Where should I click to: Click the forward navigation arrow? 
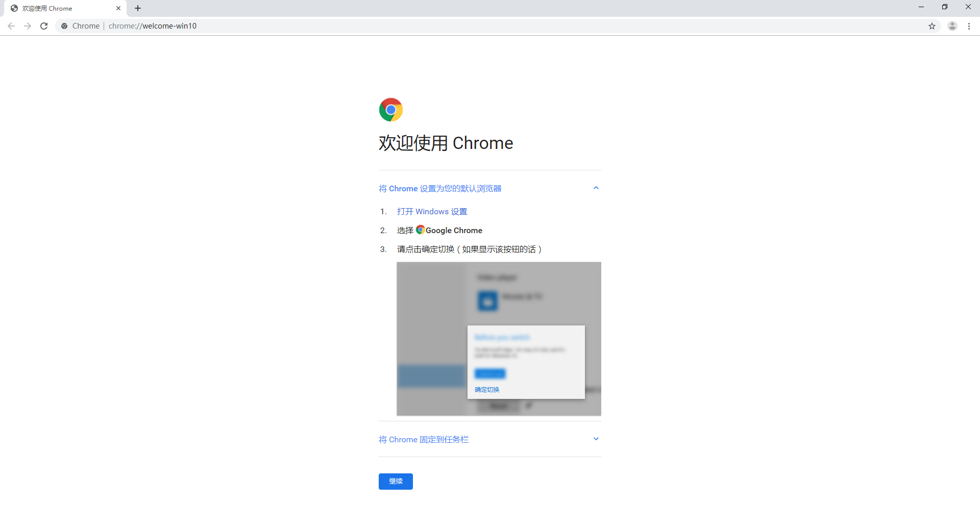tap(28, 26)
